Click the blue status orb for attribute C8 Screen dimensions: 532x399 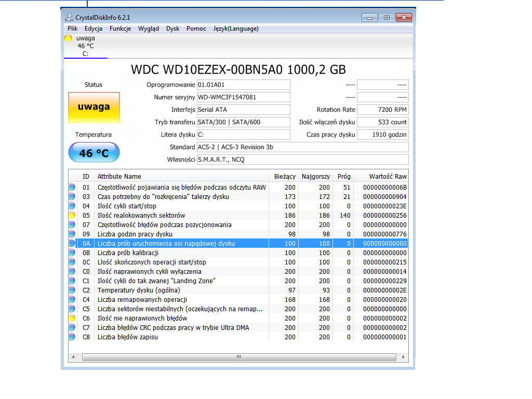(72, 337)
